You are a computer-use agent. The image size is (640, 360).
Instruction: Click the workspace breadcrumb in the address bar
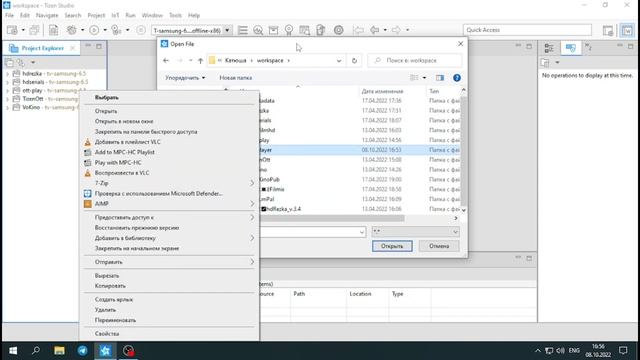click(x=270, y=60)
